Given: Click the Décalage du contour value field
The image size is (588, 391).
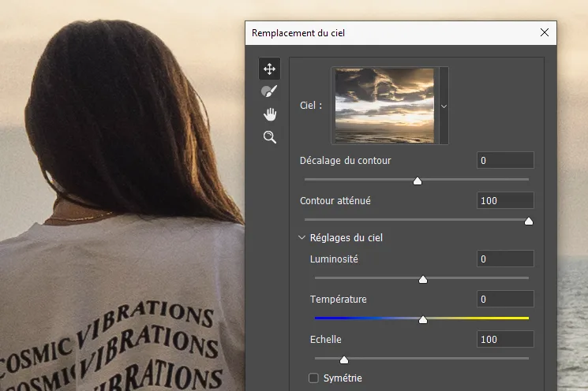Looking at the screenshot, I should (x=505, y=161).
